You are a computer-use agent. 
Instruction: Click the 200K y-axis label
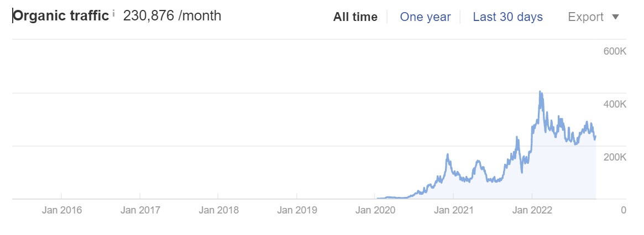pyautogui.click(x=614, y=157)
